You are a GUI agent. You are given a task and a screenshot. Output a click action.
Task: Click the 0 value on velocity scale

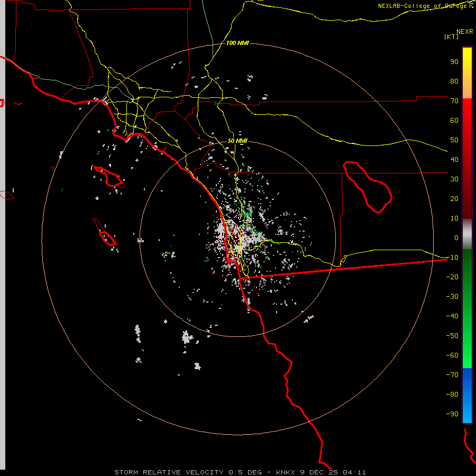point(456,238)
